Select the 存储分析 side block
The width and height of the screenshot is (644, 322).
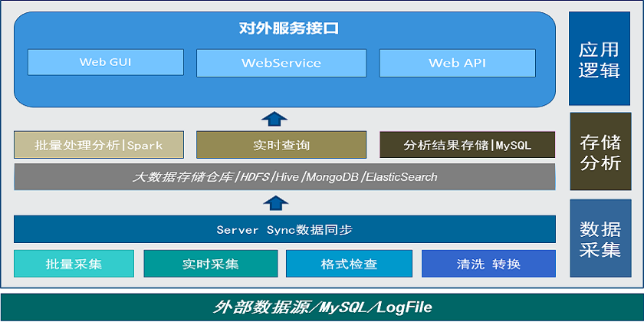coord(600,152)
